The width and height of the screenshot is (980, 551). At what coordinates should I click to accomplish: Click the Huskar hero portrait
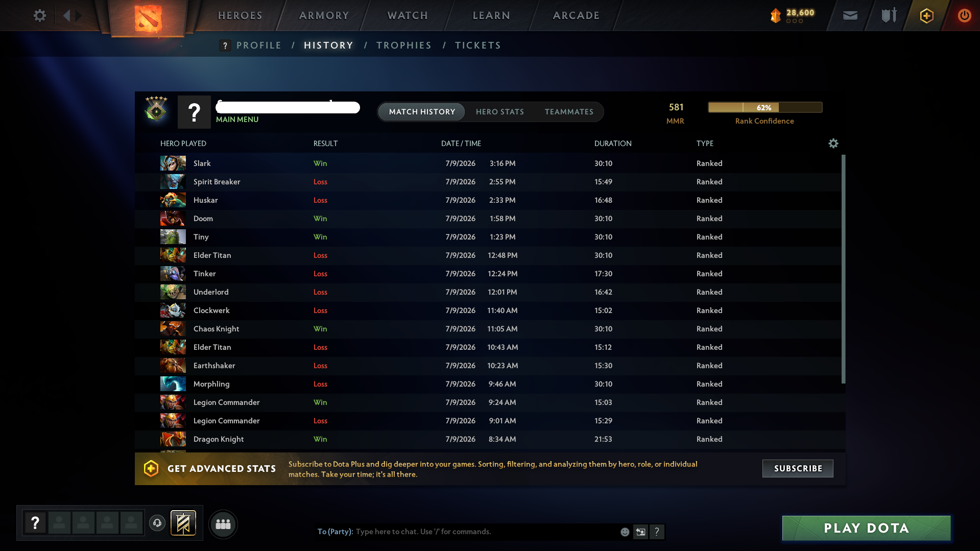[x=173, y=200]
